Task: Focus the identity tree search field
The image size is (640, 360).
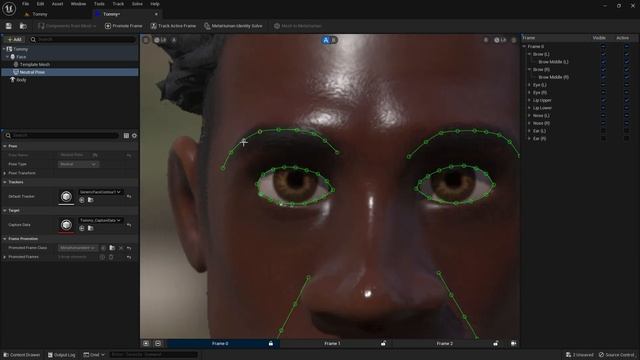Action: pyautogui.click(x=83, y=40)
